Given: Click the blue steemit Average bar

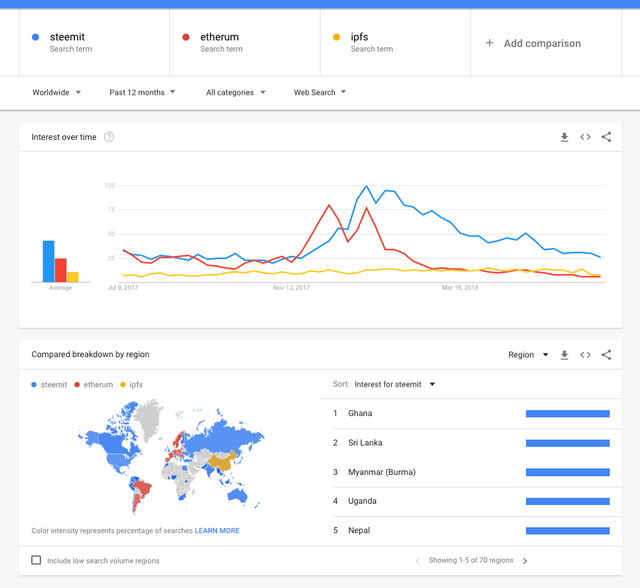Looking at the screenshot, I should (49, 261).
